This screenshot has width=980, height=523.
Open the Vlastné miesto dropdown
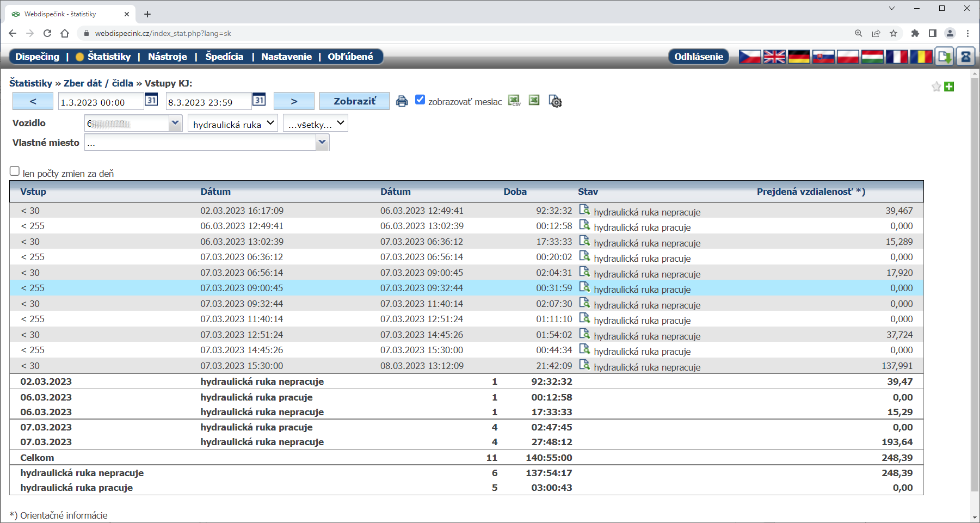(322, 143)
